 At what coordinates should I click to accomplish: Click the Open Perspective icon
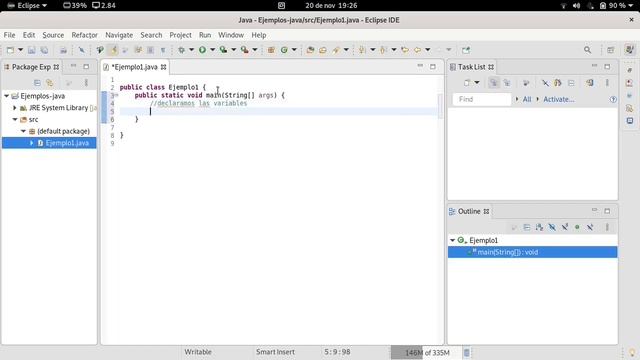(x=611, y=50)
